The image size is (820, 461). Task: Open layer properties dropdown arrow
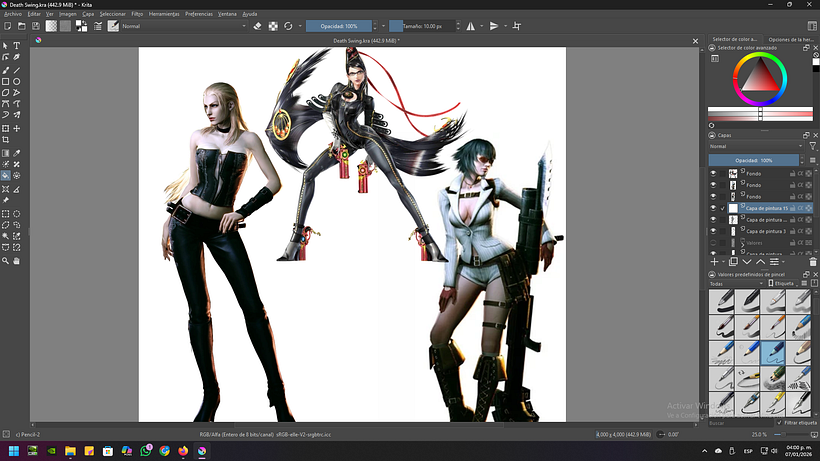coord(783,262)
